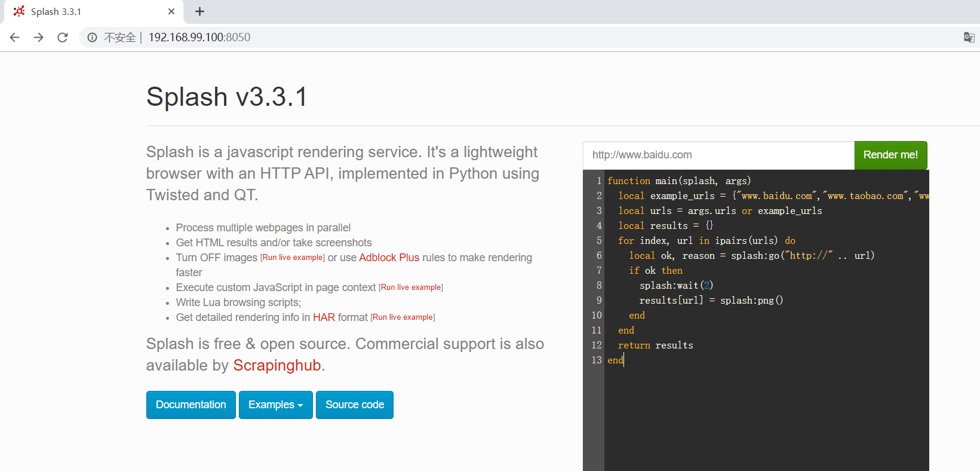Viewport: 980px width, 471px height.
Task: Click the browser forward arrow
Action: (39, 37)
